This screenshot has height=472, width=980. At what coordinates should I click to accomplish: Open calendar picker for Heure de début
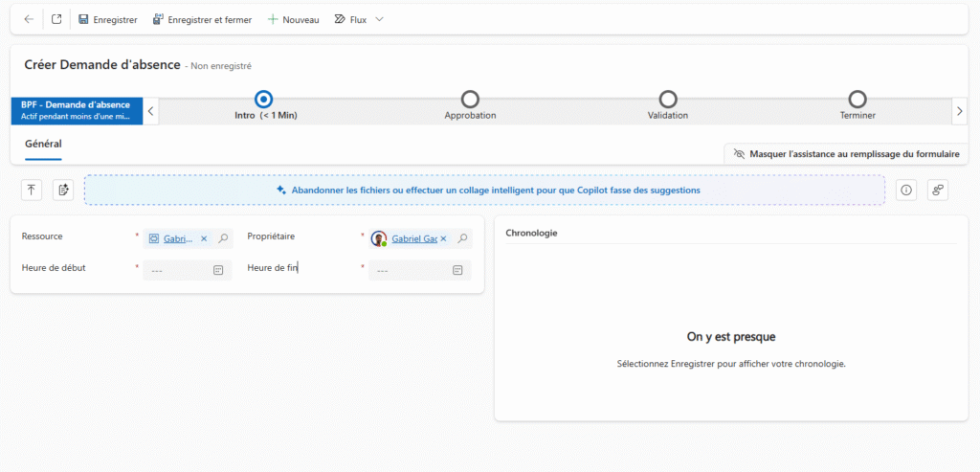tap(218, 270)
